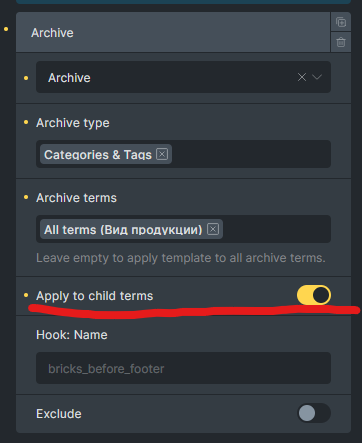Click the yellow dot beside Archive type
This screenshot has width=362, height=443.
pos(26,122)
